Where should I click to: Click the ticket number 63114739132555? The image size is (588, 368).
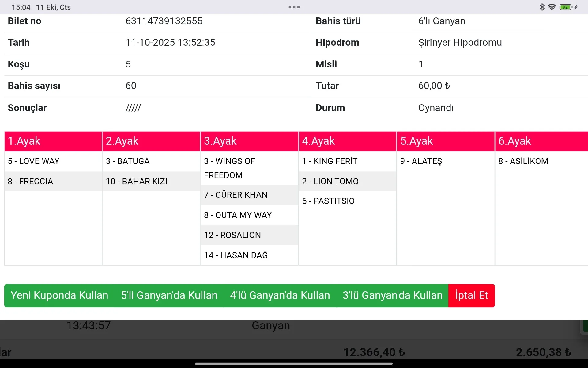pos(164,21)
